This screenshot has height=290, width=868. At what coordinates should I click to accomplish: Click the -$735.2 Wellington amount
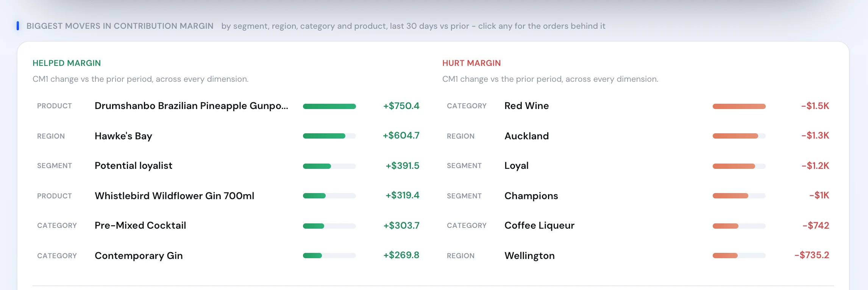812,255
